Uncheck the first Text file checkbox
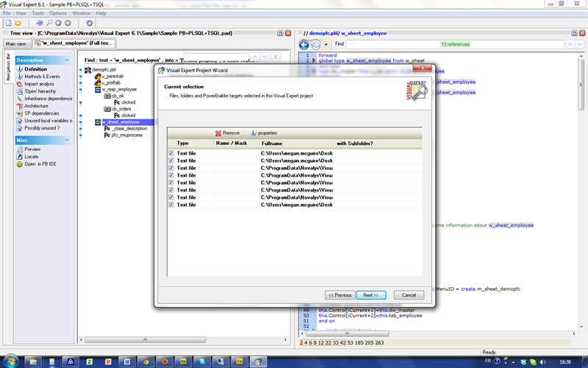This screenshot has height=368, width=588. 171,153
